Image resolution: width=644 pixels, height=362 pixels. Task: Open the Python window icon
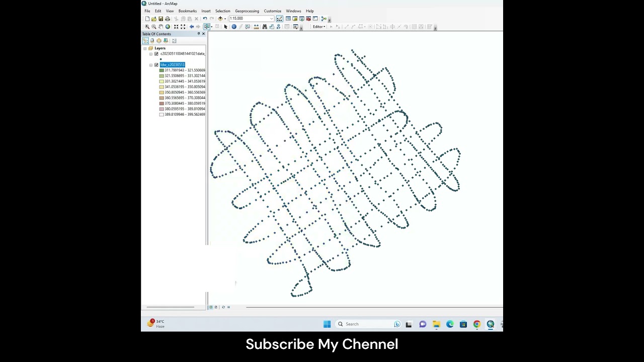pos(315,19)
